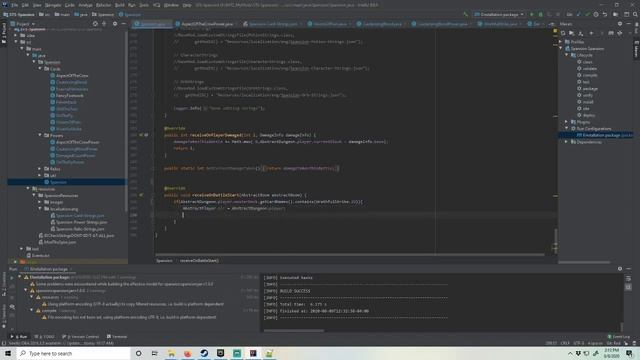Image resolution: width=640 pixels, height=360 pixels.
Task: Open the Version Control tool window tab
Action: point(81,337)
